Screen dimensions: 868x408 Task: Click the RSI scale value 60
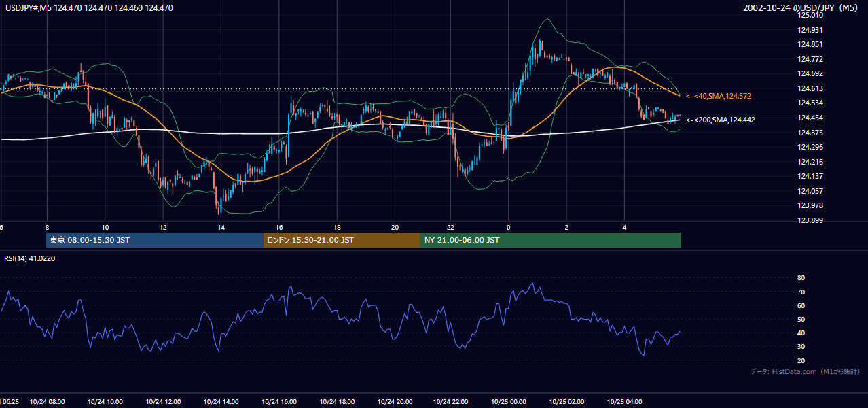click(801, 305)
